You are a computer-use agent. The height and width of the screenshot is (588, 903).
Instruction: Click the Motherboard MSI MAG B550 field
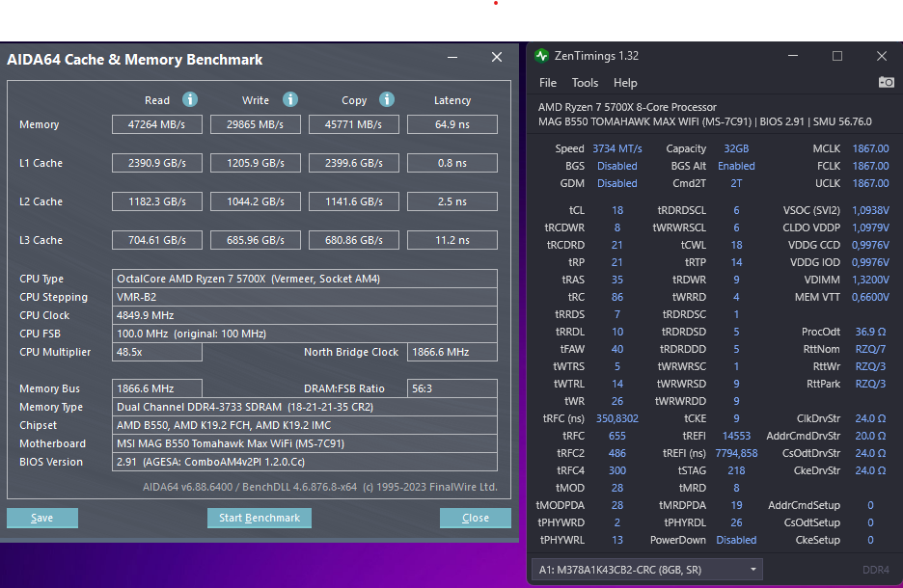coord(305,443)
